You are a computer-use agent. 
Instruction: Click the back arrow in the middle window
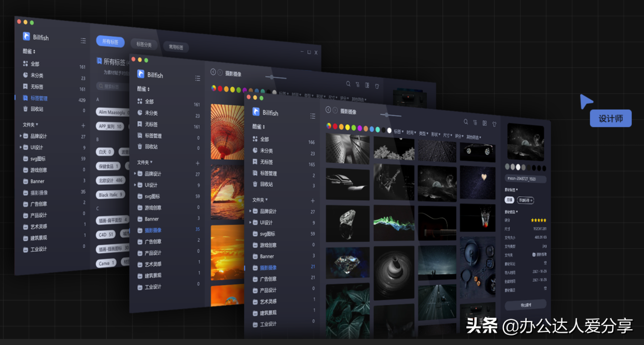[213, 72]
